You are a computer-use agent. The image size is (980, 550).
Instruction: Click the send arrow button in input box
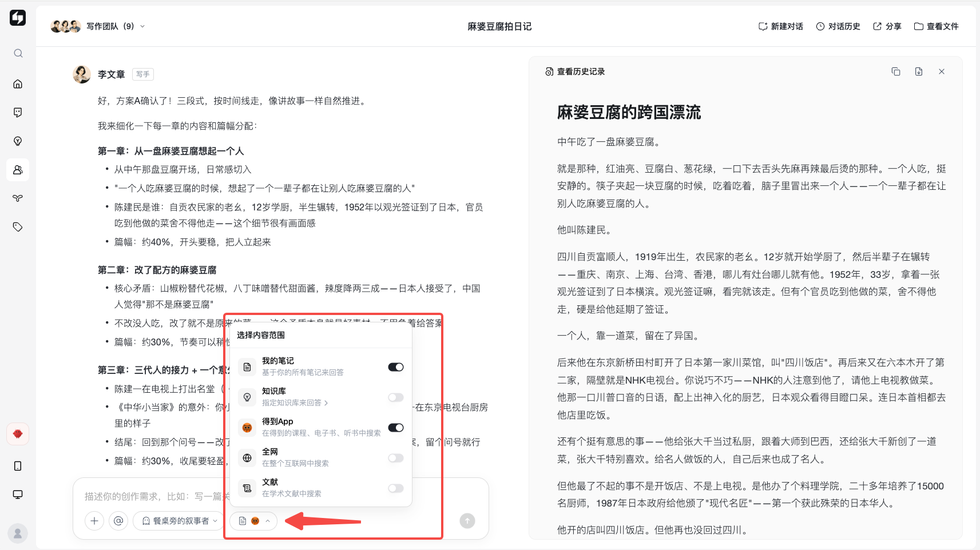click(467, 521)
